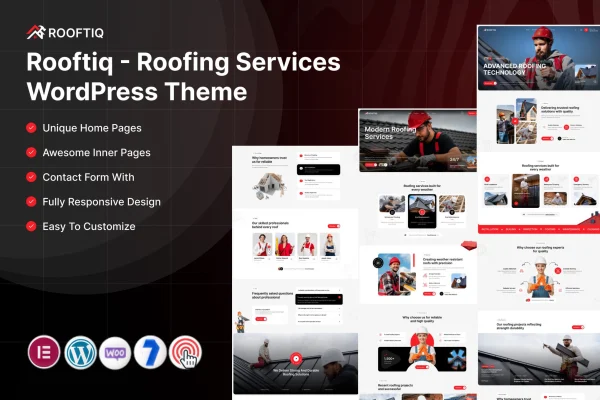Screen dimensions: 600x400
Task: Click the ROOFTIQ wordmark text
Action: point(76,33)
